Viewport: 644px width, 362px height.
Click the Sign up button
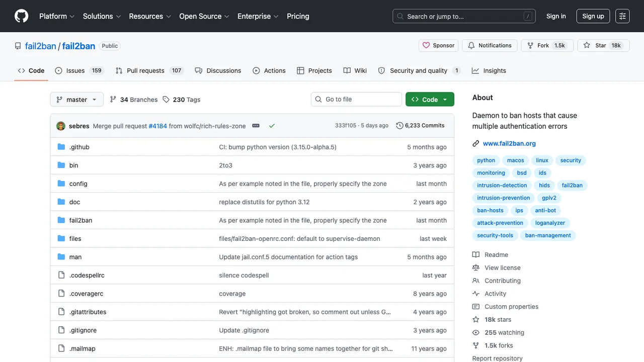tap(593, 16)
